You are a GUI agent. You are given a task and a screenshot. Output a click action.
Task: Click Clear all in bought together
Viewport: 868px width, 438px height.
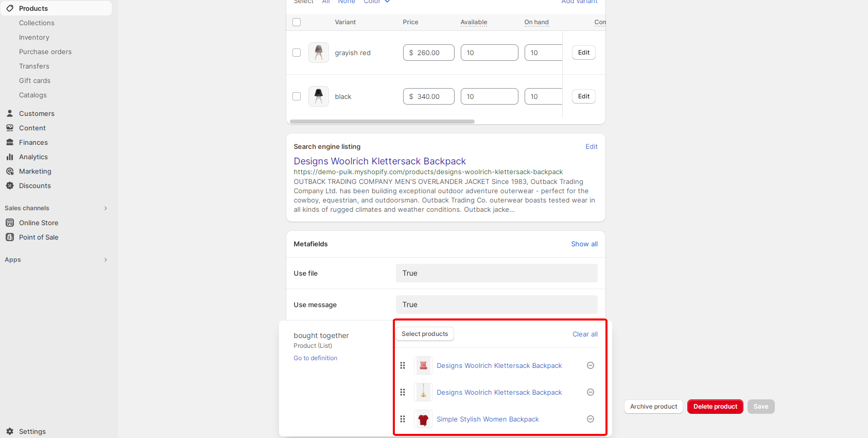click(x=585, y=334)
